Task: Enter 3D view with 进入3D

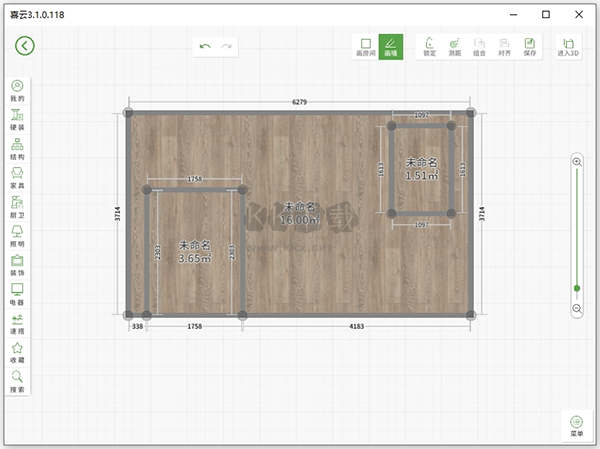Action: [567, 47]
